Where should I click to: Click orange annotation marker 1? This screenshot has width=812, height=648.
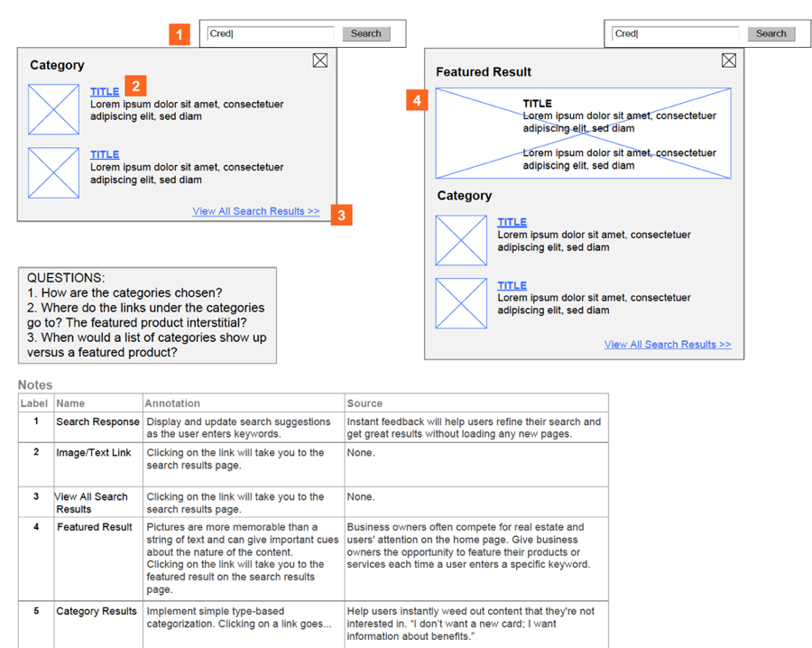coord(180,35)
